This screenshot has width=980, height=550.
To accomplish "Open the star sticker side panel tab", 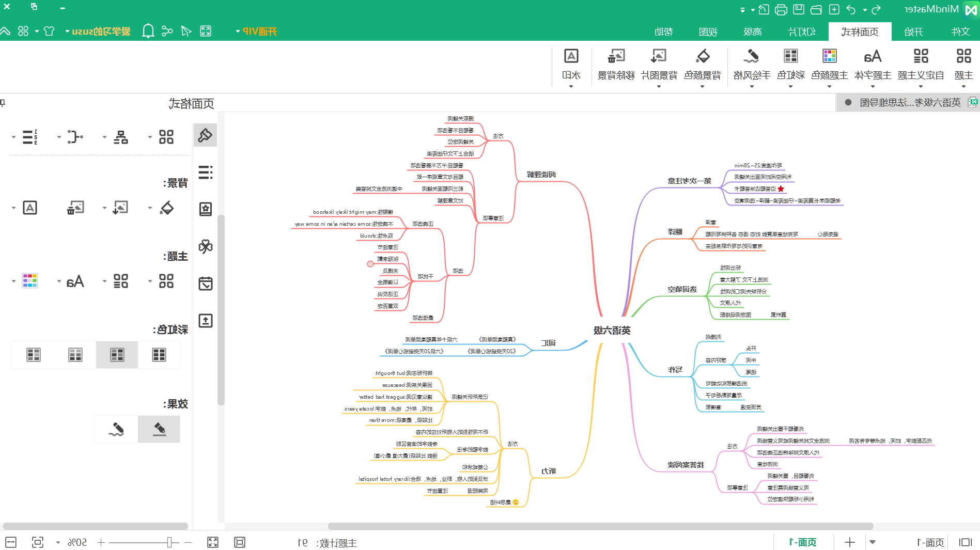I will (x=205, y=209).
